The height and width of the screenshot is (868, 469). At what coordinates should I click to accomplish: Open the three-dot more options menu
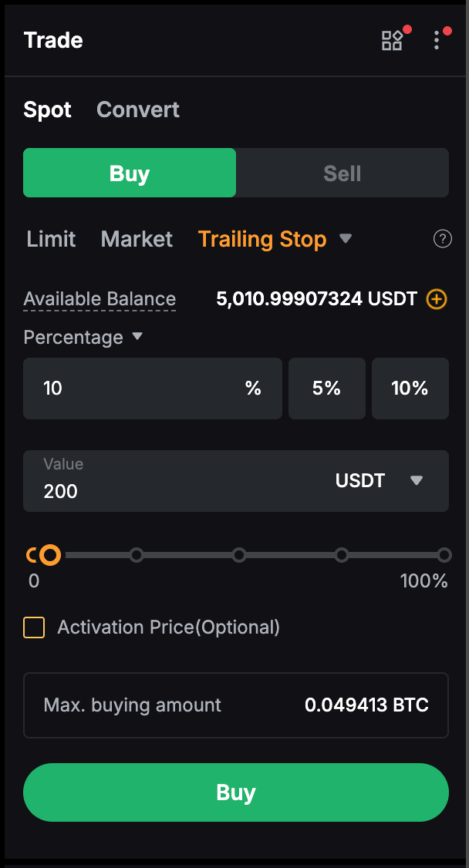point(437,41)
